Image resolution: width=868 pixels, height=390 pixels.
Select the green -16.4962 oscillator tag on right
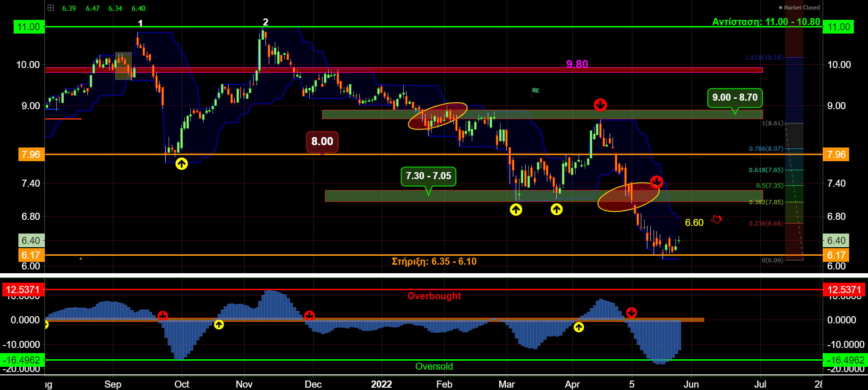[844, 360]
